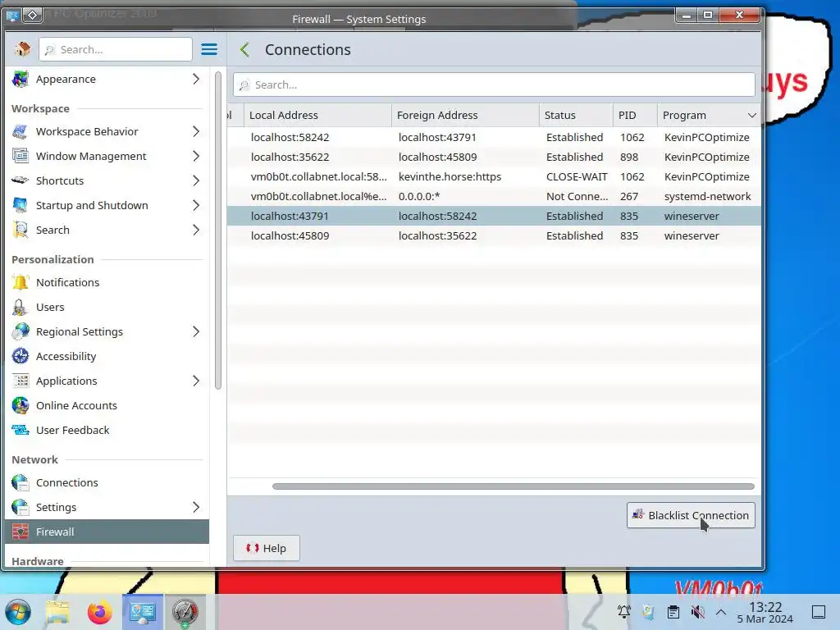Expand hidden system tray icons
This screenshot has width=840, height=630.
(721, 612)
